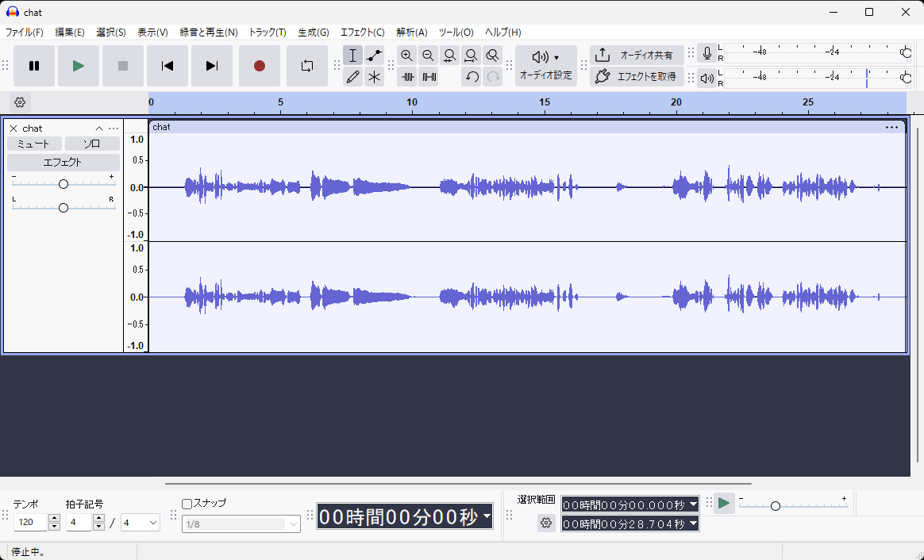Increase time signature numerator stepper

98,518
